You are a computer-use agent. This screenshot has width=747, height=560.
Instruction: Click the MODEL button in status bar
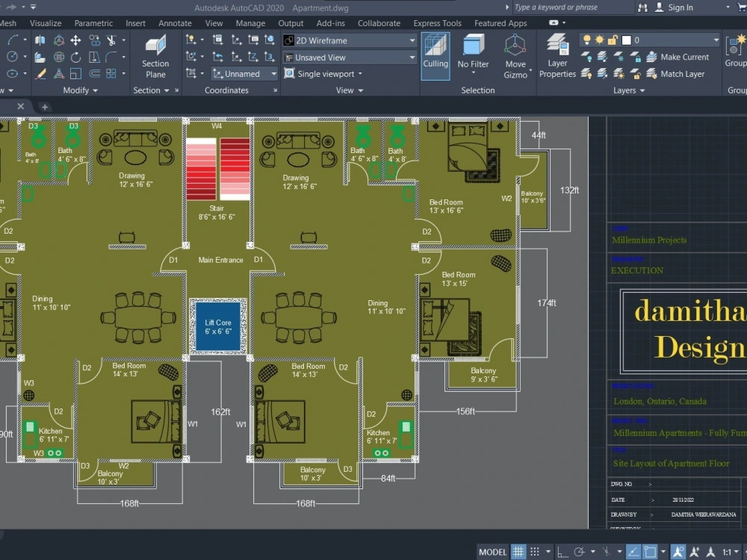(492, 551)
